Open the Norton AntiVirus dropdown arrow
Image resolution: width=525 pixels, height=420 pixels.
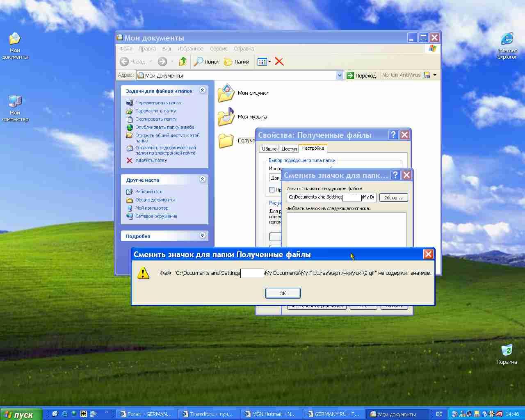coord(435,75)
